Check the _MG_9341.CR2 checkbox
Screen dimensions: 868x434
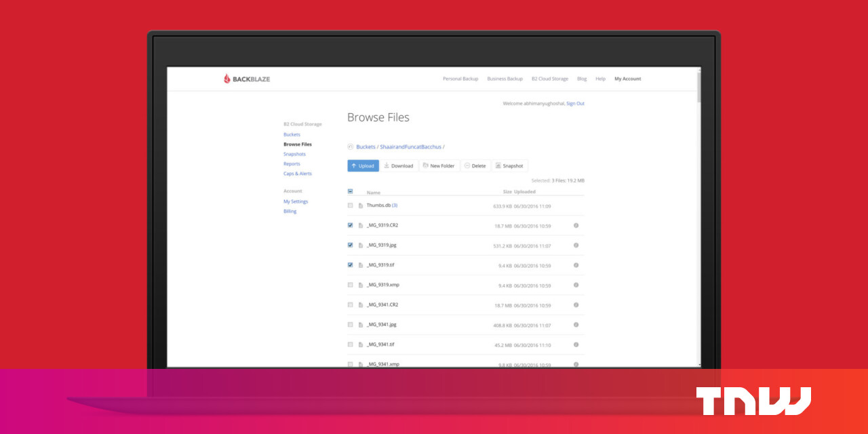coord(350,305)
